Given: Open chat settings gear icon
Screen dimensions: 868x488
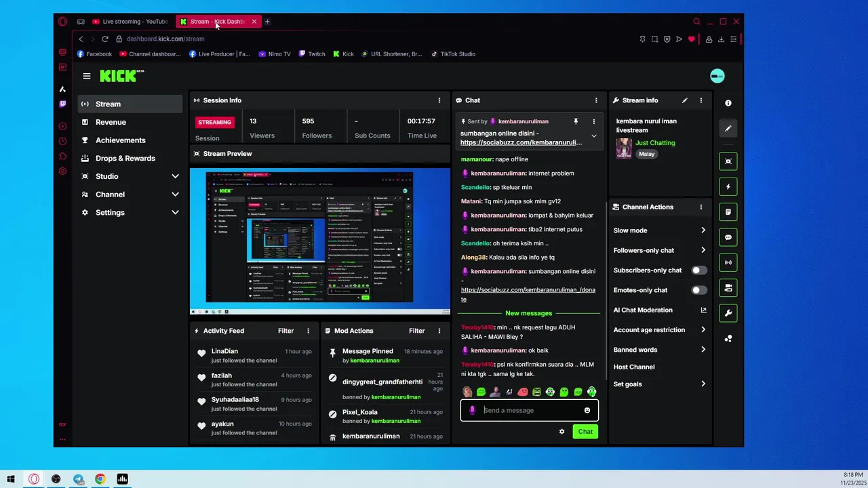Looking at the screenshot, I should (x=561, y=432).
